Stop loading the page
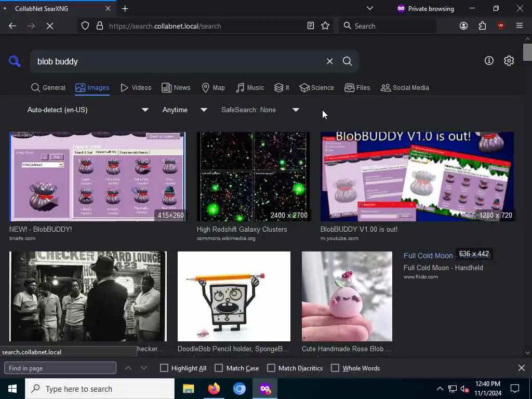Screen dimensions: 532x399 click(49, 26)
